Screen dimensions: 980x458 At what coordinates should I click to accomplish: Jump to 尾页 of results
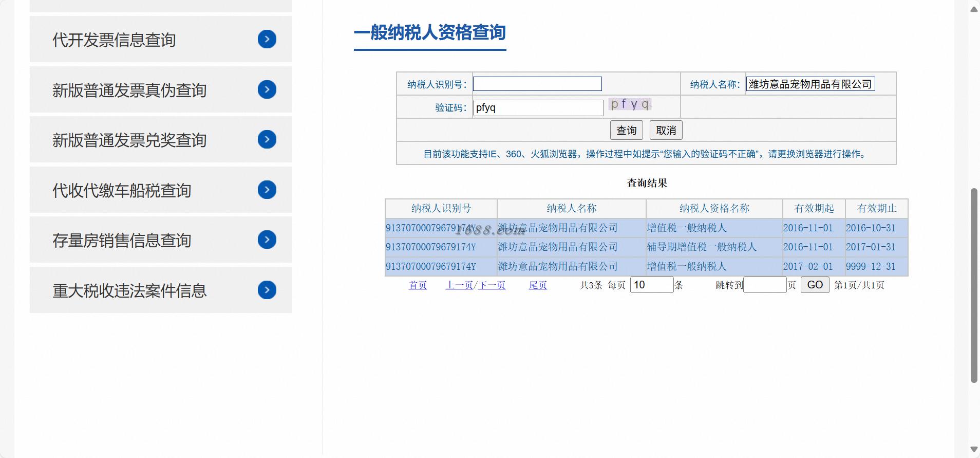pos(538,285)
